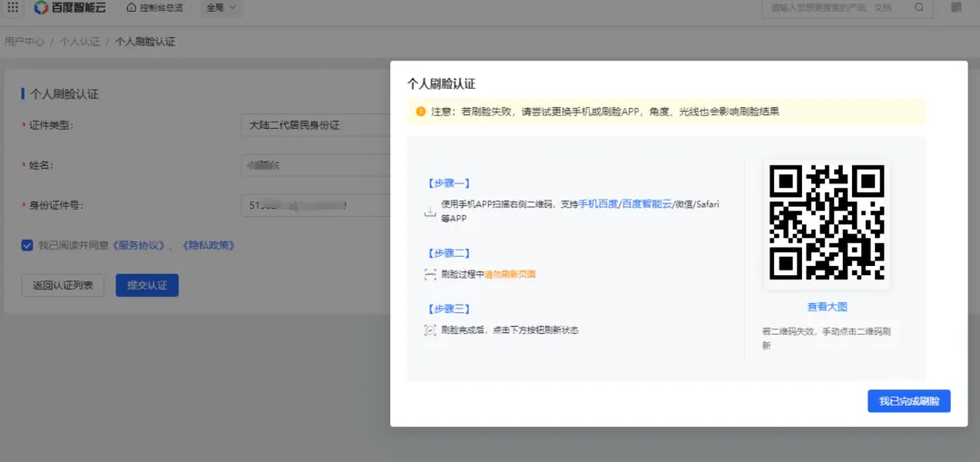The width and height of the screenshot is (980, 462).
Task: Click the 我已完成刷脸 button
Action: point(908,401)
